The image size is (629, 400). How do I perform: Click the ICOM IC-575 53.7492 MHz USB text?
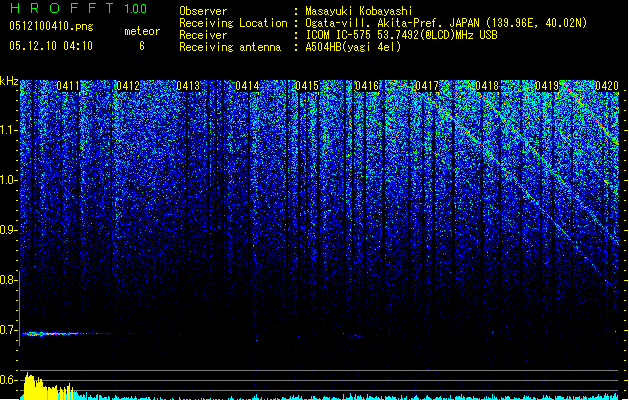coord(401,35)
